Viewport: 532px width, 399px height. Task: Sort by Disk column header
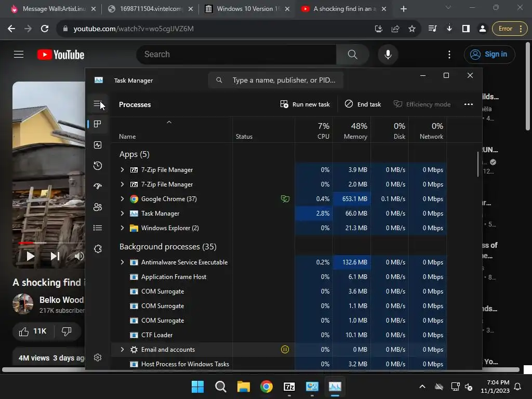pos(390,130)
